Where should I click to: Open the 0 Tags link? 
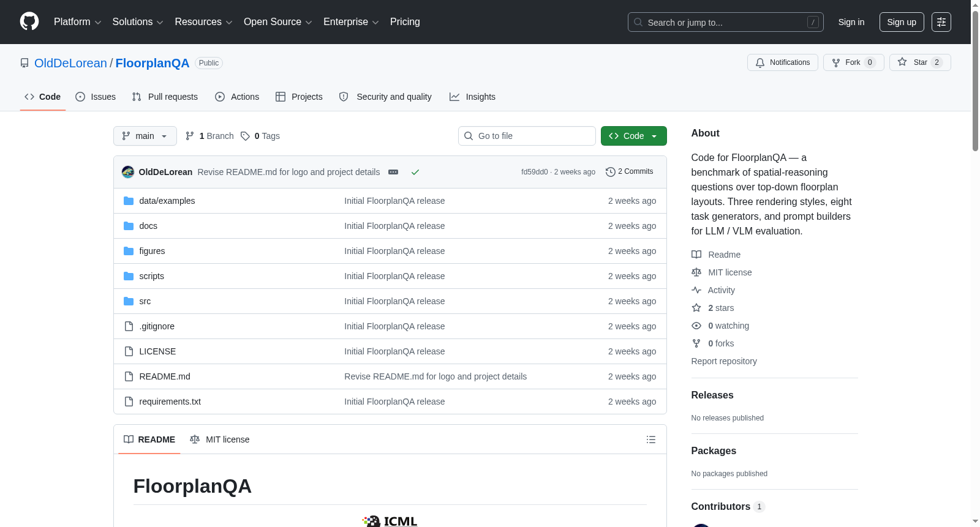pos(260,136)
